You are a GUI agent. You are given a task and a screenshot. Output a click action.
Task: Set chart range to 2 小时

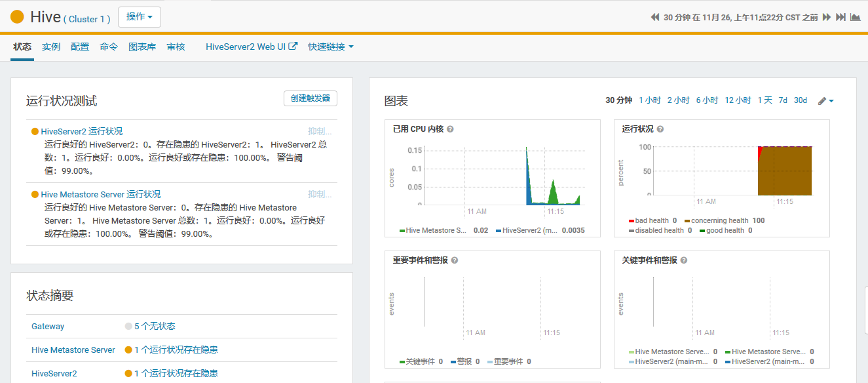point(679,100)
